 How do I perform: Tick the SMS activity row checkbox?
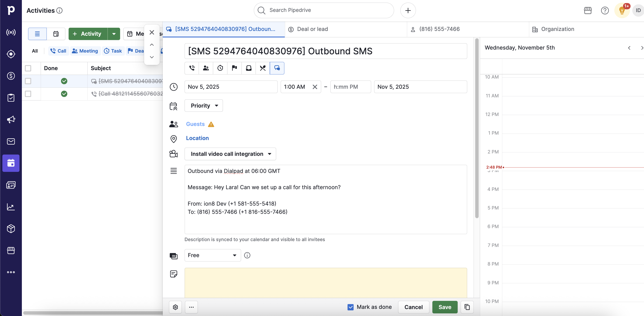tap(28, 81)
